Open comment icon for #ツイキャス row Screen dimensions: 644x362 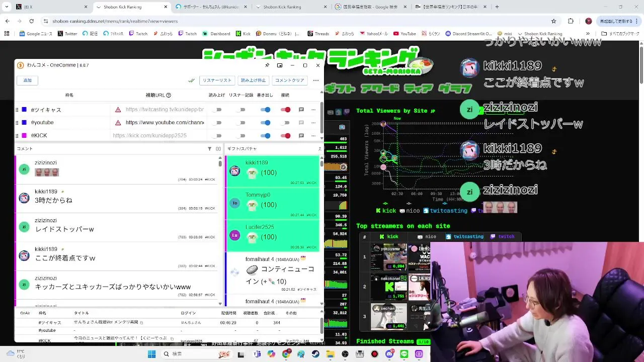click(301, 110)
